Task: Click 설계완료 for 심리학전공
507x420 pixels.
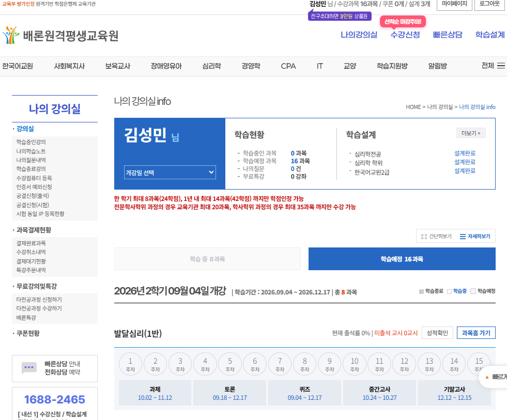Action: click(x=465, y=153)
